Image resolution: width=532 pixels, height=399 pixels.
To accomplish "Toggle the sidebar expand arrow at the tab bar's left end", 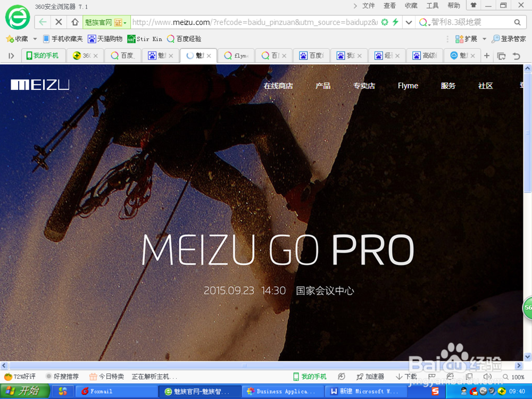I will point(11,56).
